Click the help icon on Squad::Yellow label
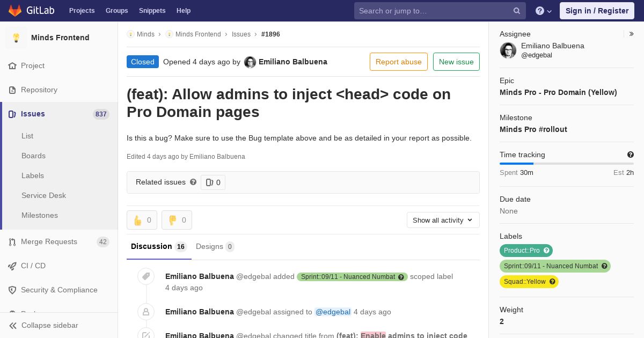The image size is (644, 338). (552, 282)
